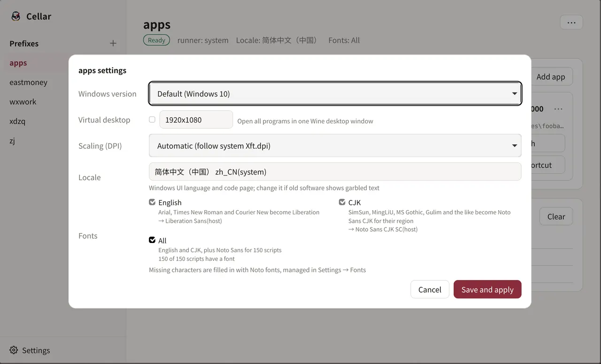
Task: Add a new prefix with plus icon
Action: point(113,43)
